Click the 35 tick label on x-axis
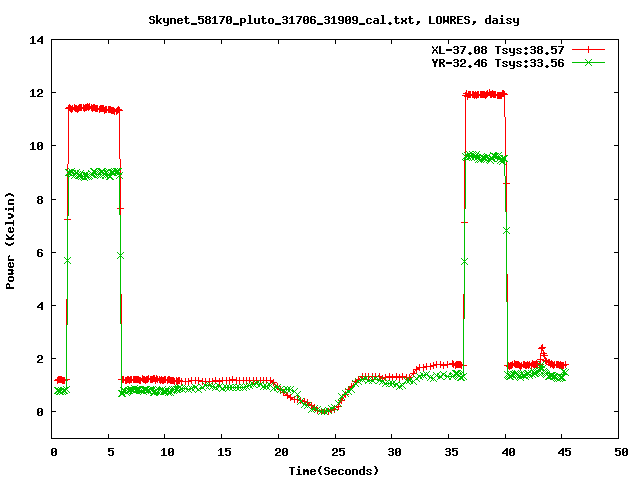Image resolution: width=640 pixels, height=480 pixels. (x=448, y=452)
